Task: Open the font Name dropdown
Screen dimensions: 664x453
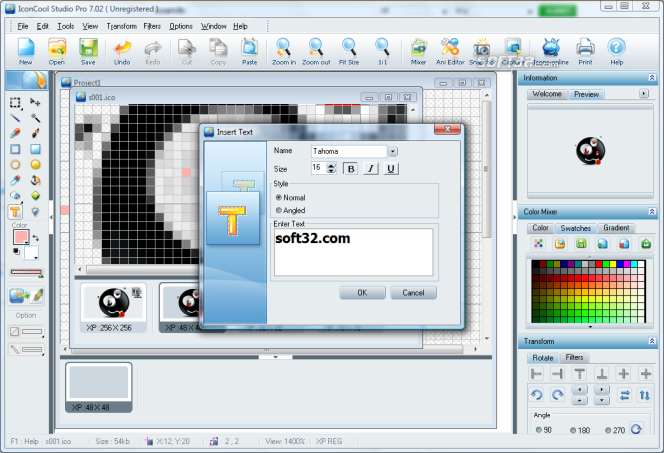Action: coord(393,151)
